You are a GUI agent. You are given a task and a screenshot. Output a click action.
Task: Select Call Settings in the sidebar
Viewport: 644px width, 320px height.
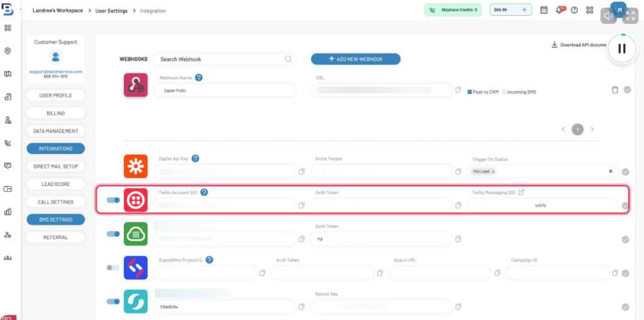(x=55, y=202)
